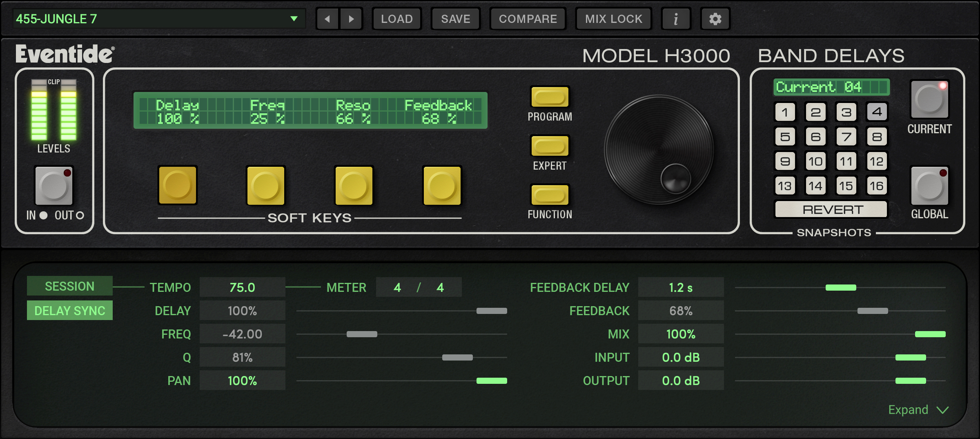Select snapshot 7
This screenshot has height=439, width=980.
point(846,137)
